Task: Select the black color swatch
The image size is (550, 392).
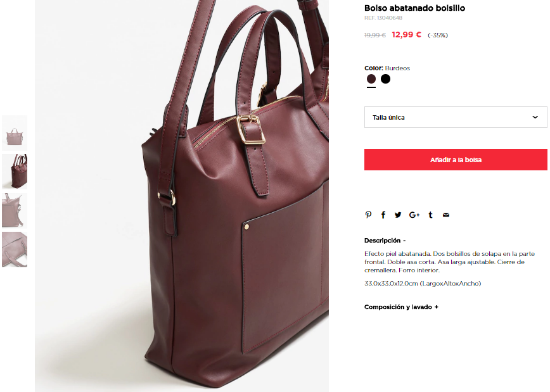Action: click(385, 79)
